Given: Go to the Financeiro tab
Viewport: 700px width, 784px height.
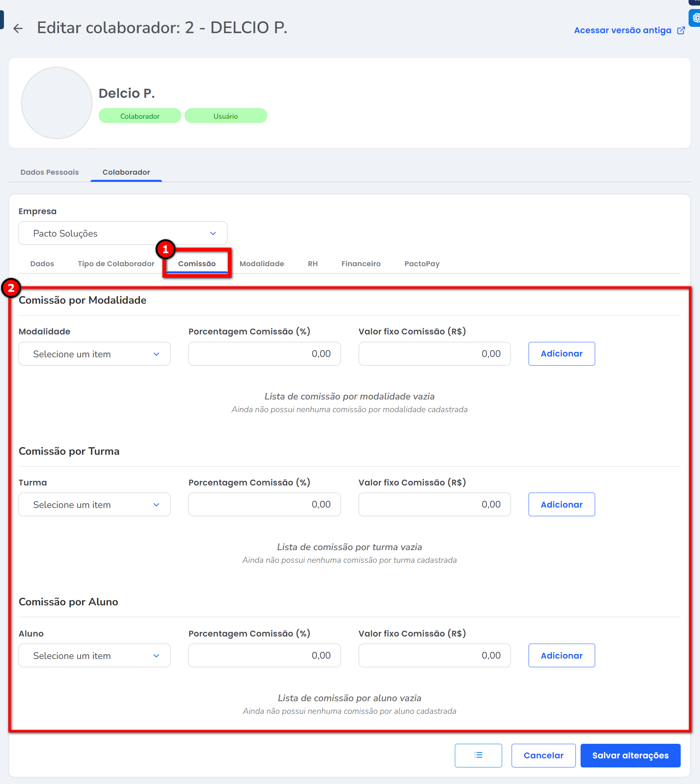Looking at the screenshot, I should tap(361, 264).
